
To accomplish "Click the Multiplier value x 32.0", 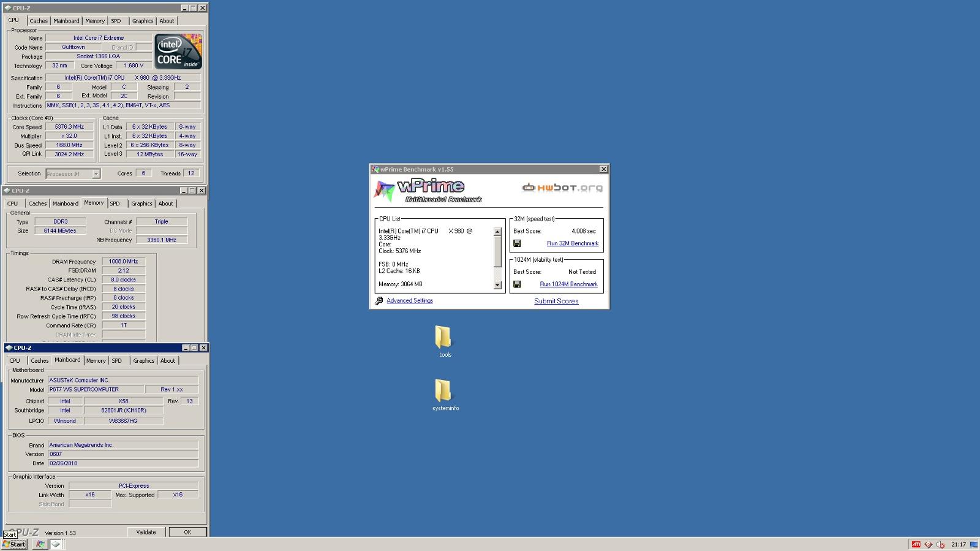I will (69, 136).
